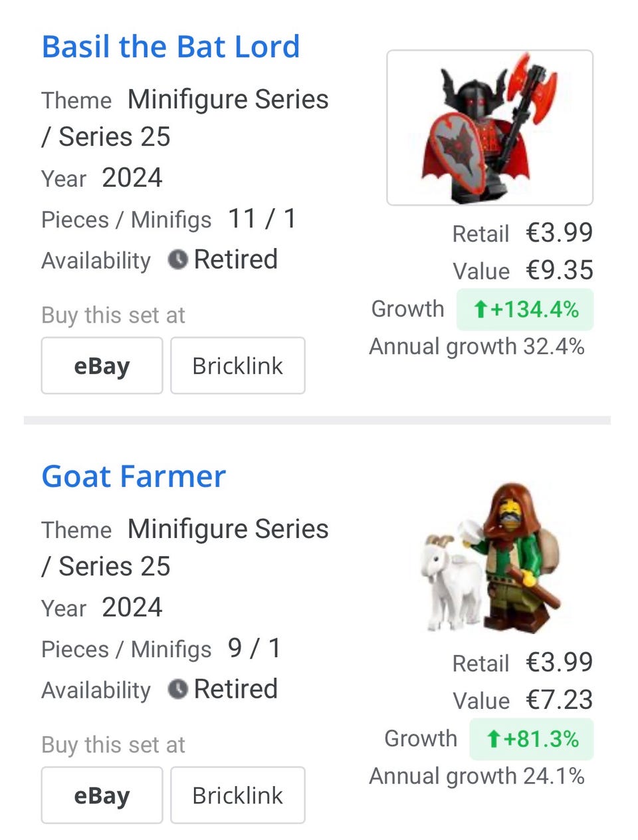Click the Retired clock icon for Basil
638x840 pixels.
click(x=177, y=259)
